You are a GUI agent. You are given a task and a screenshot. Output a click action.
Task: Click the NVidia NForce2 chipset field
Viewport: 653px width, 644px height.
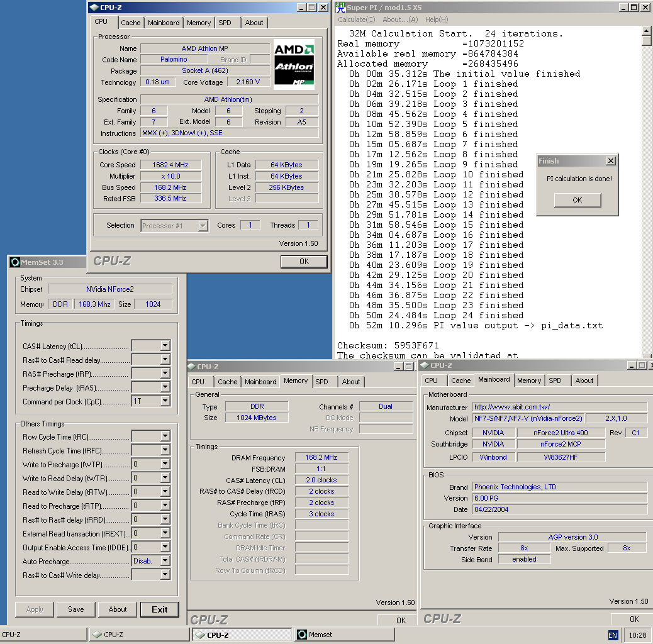110,289
